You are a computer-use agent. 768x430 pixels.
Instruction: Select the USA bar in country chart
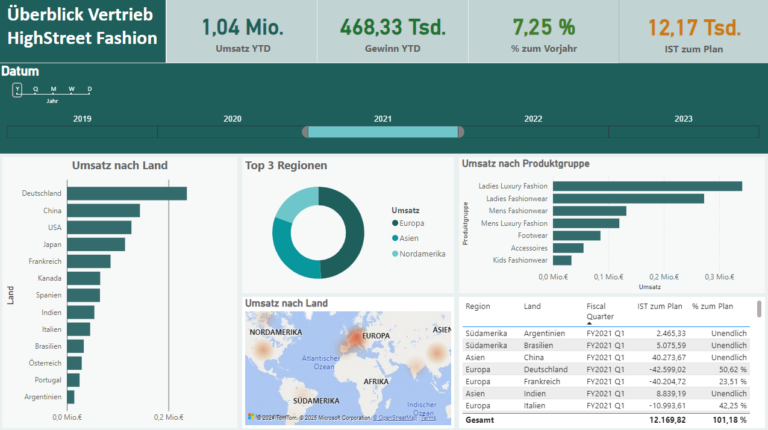point(99,227)
